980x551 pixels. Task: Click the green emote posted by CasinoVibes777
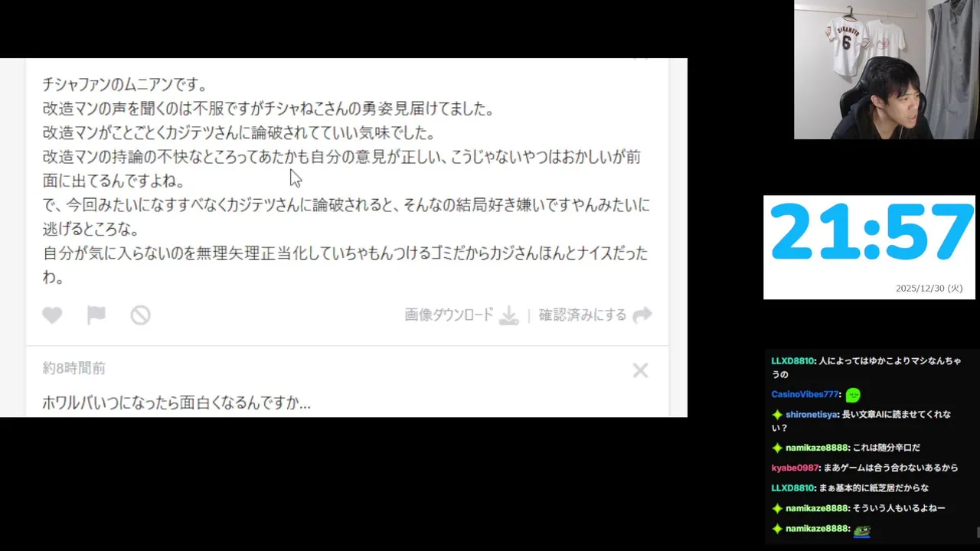pyautogui.click(x=853, y=395)
